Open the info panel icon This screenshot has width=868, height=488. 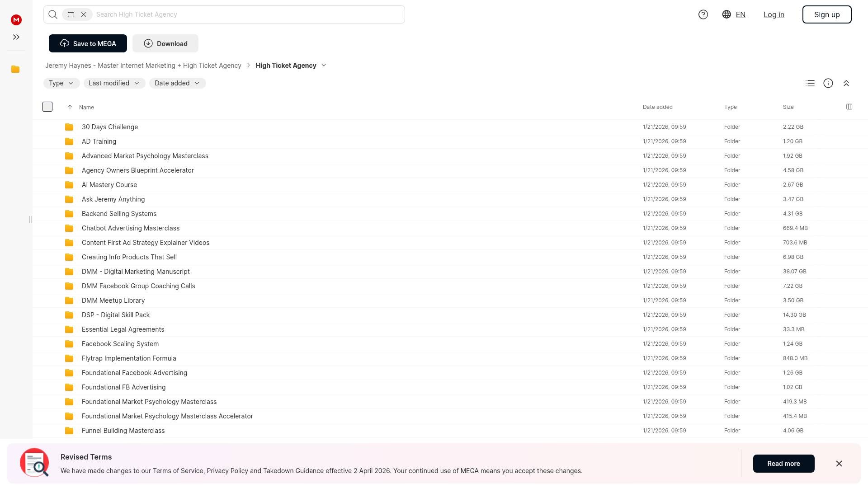828,83
